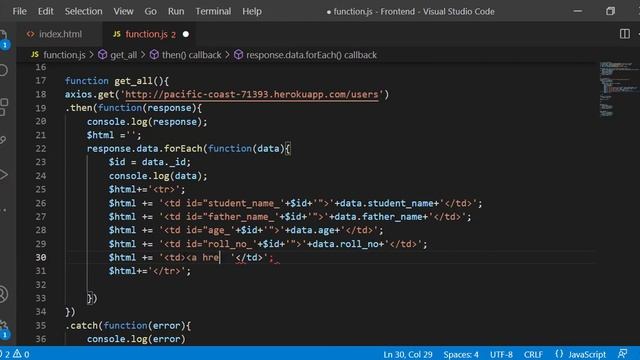Place cursor on $id = data._id line
This screenshot has height=360, width=640.
[149, 162]
